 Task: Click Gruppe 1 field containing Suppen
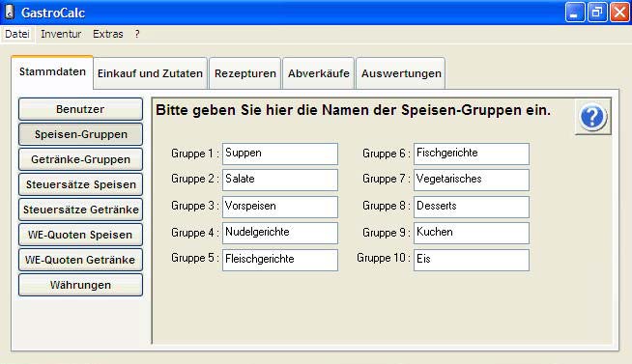280,154
